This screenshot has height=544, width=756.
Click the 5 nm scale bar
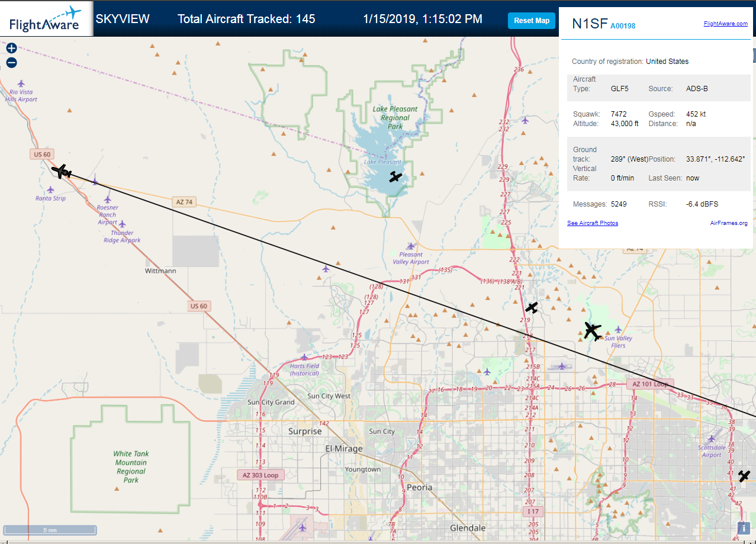tap(50, 530)
